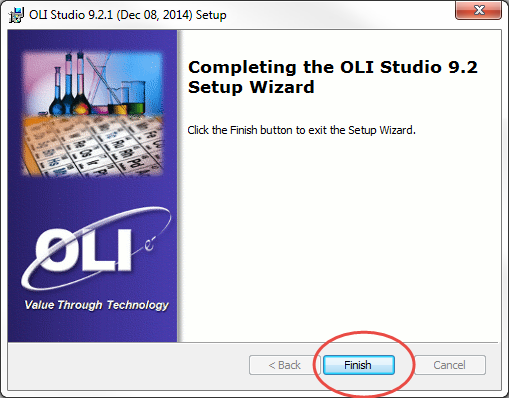Click the periodic table image
509x398 pixels.
click(93, 147)
